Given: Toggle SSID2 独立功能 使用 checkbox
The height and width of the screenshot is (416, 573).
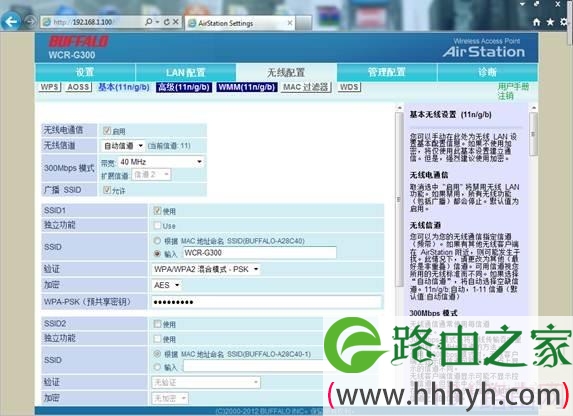Looking at the screenshot, I should pyautogui.click(x=157, y=339).
